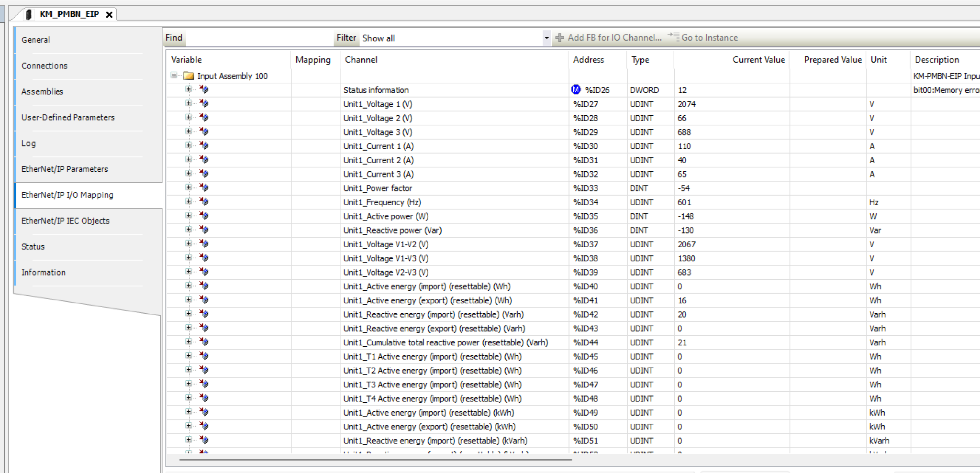Click the Add FB for IO Channel plus icon
Screen dimensions: 980x473
click(559, 38)
